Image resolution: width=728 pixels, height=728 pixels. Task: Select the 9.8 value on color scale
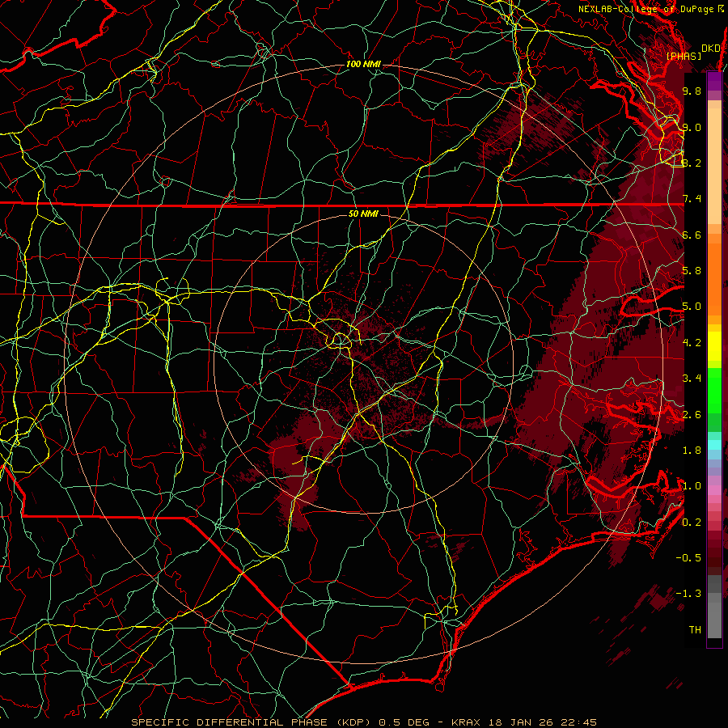coord(692,91)
